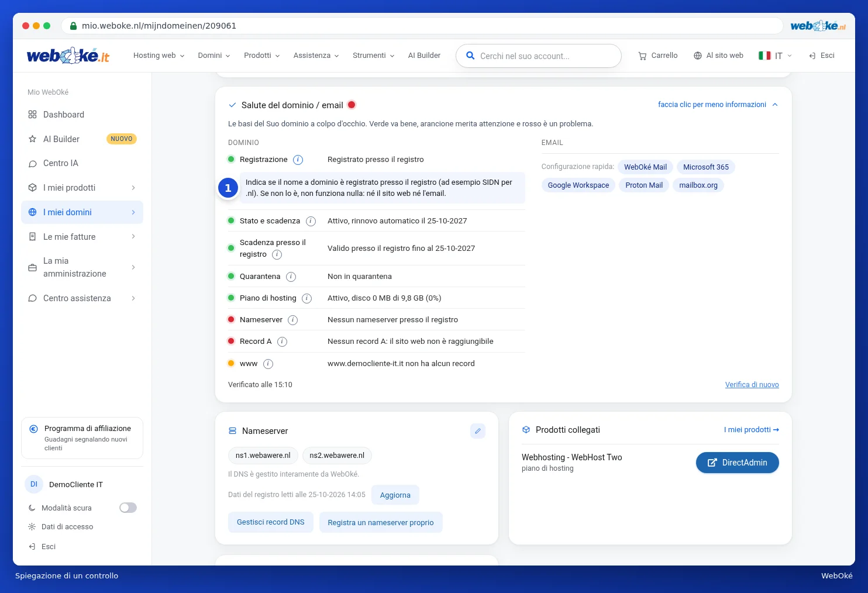Open the Record A info icon
The height and width of the screenshot is (593, 868).
[282, 342]
